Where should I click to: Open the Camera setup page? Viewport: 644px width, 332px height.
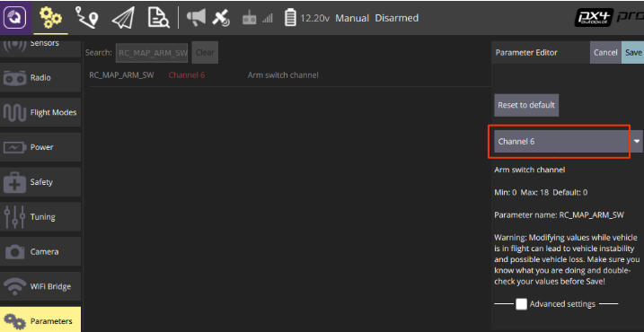(x=40, y=251)
